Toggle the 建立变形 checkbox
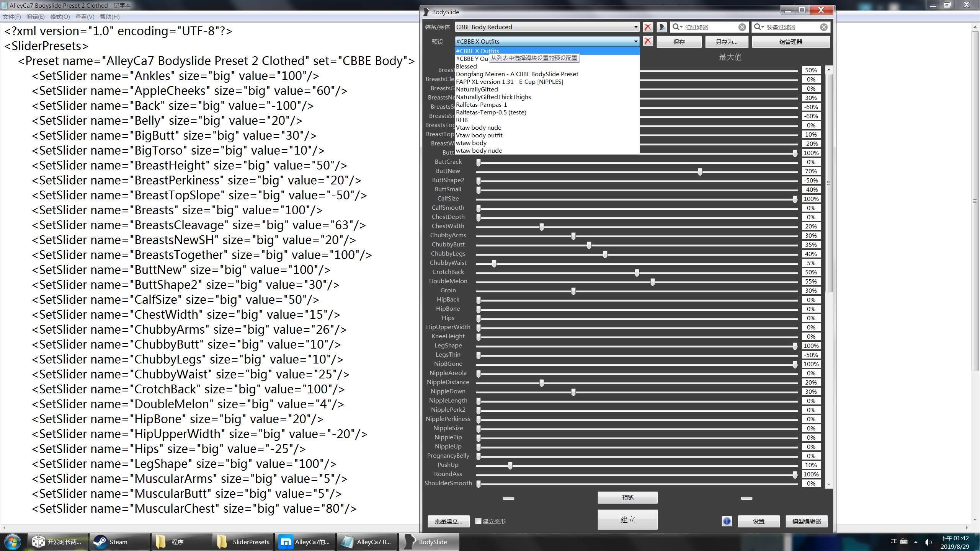The height and width of the screenshot is (551, 980). (x=478, y=521)
